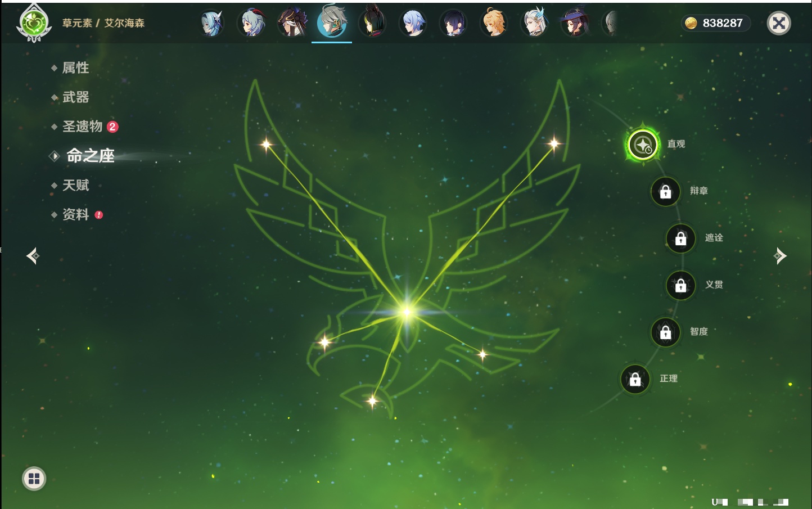812x509 pixels.
Task: Click the locked 辩章 constellation node
Action: coord(665,191)
